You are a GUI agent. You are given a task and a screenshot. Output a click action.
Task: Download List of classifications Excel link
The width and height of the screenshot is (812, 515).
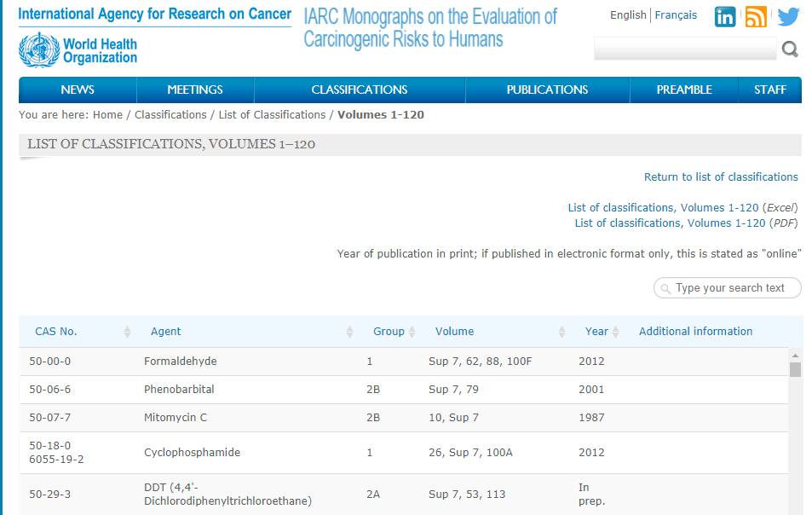[663, 208]
